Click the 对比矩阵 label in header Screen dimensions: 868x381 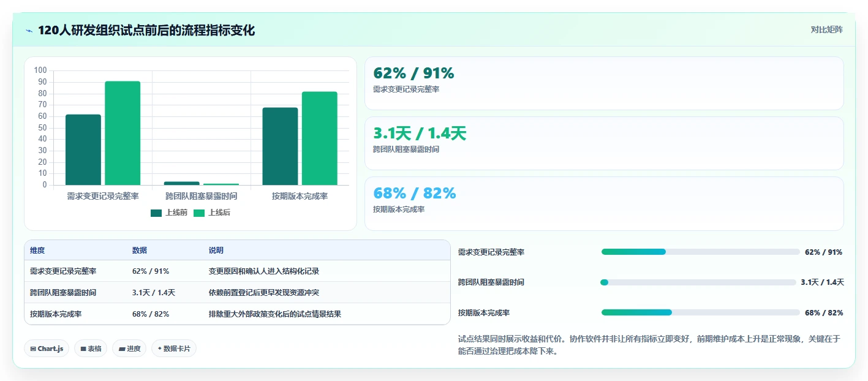click(826, 29)
